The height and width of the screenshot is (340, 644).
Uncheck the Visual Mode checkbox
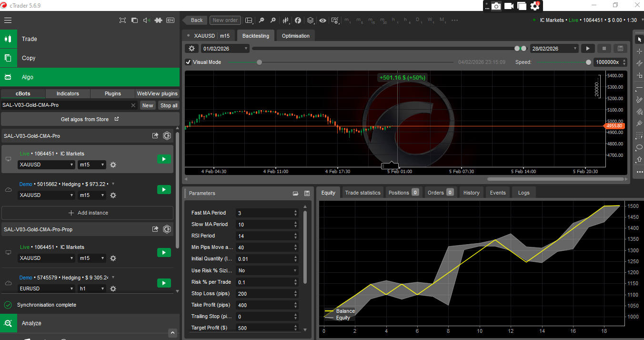tap(188, 62)
